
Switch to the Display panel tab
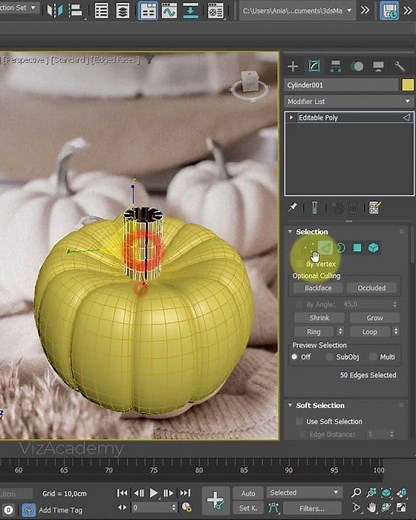(378, 66)
